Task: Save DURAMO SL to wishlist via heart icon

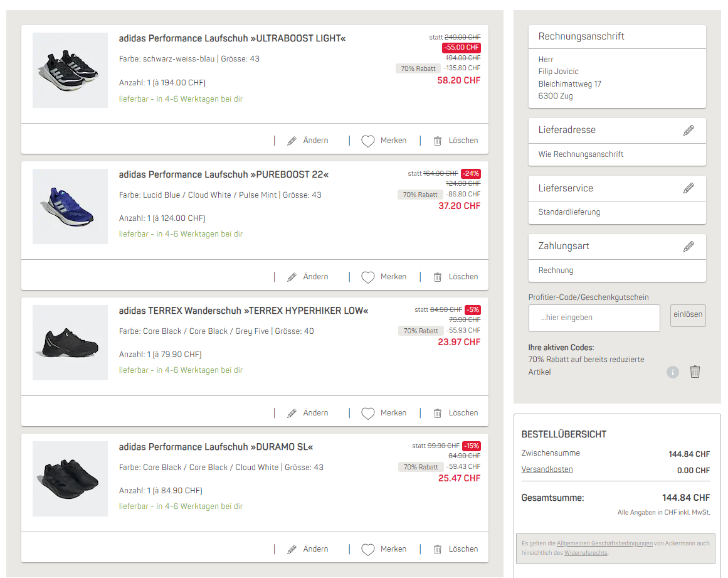Action: (x=368, y=550)
